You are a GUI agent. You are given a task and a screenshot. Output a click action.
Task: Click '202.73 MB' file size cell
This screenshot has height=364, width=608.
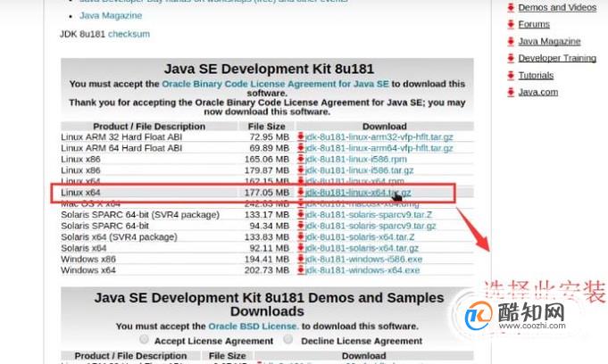coord(266,270)
